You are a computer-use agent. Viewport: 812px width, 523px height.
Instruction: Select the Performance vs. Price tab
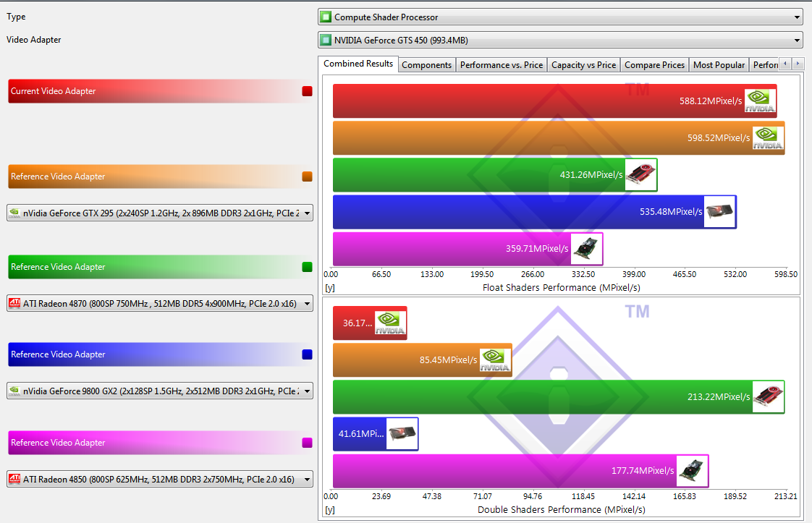pos(502,64)
